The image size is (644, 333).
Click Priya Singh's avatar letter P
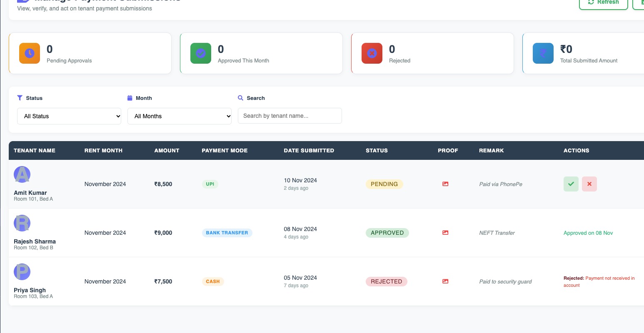coord(22,272)
